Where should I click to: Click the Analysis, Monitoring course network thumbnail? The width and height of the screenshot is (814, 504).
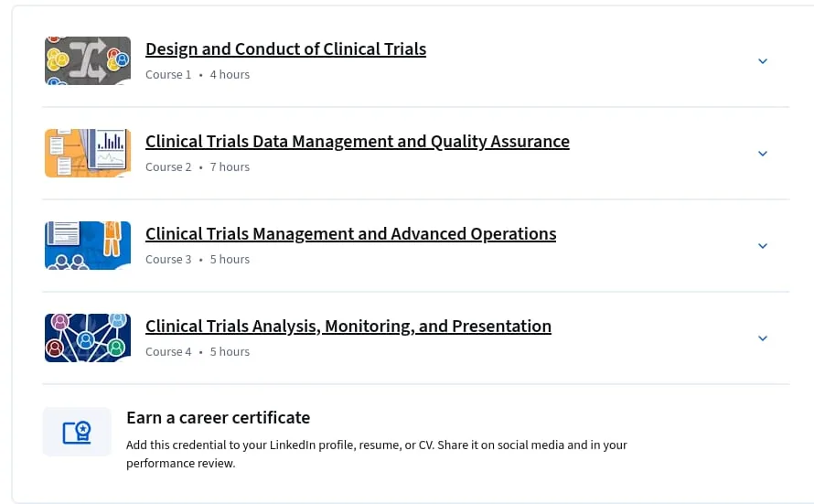88,338
